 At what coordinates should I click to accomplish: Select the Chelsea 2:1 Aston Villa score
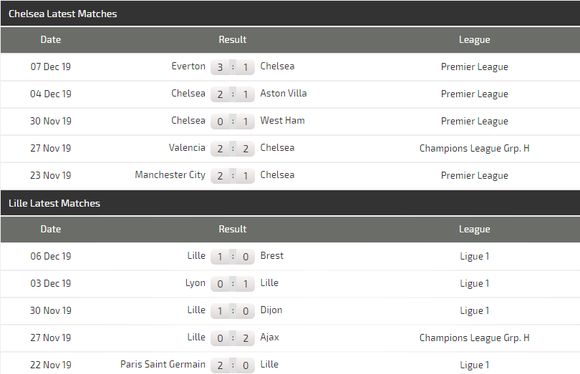point(233,94)
